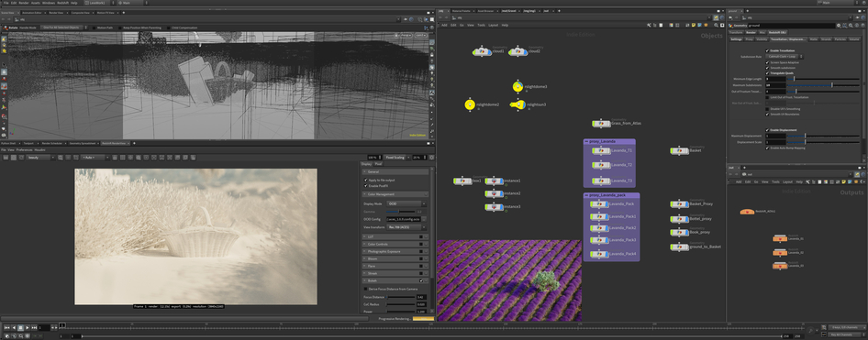This screenshot has width=868, height=340.
Task: Open Display Mode OCIO dropdown
Action: tap(406, 203)
